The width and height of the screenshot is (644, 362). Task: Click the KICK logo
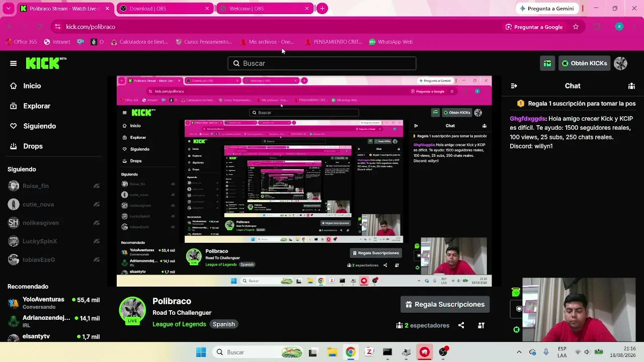point(46,63)
